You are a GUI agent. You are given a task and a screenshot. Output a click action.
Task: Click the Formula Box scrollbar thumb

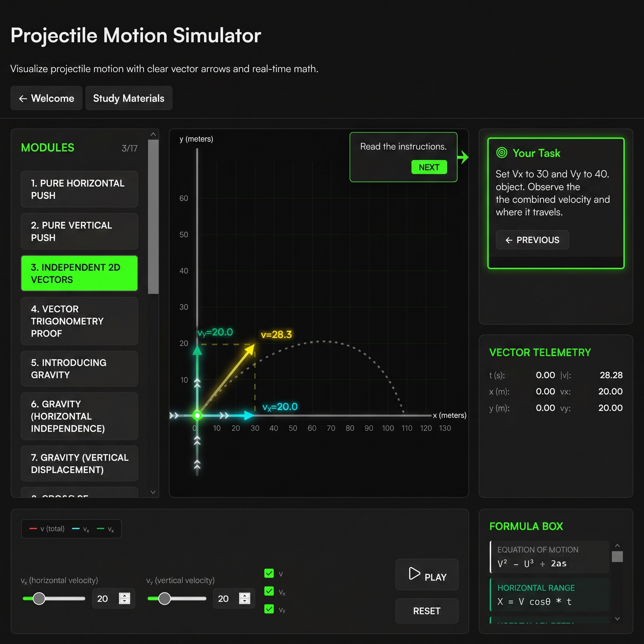(x=617, y=556)
